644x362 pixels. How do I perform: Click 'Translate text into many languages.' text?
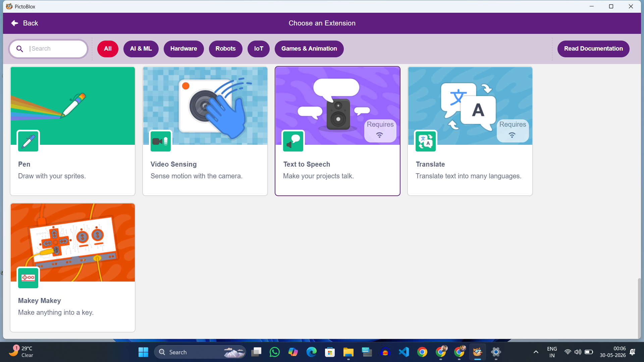(468, 176)
